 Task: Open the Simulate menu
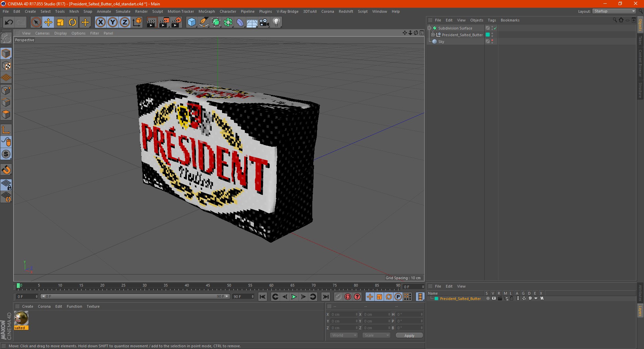[x=123, y=11]
